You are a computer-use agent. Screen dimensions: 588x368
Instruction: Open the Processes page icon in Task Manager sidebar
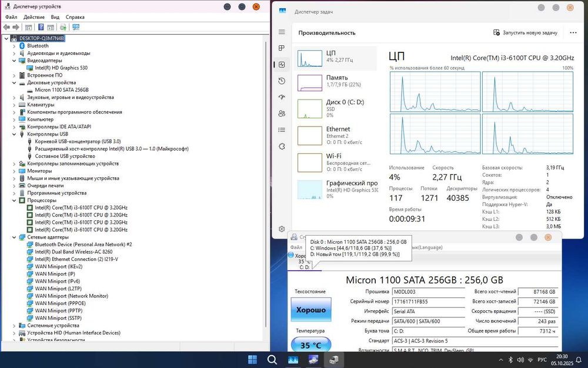click(x=282, y=48)
